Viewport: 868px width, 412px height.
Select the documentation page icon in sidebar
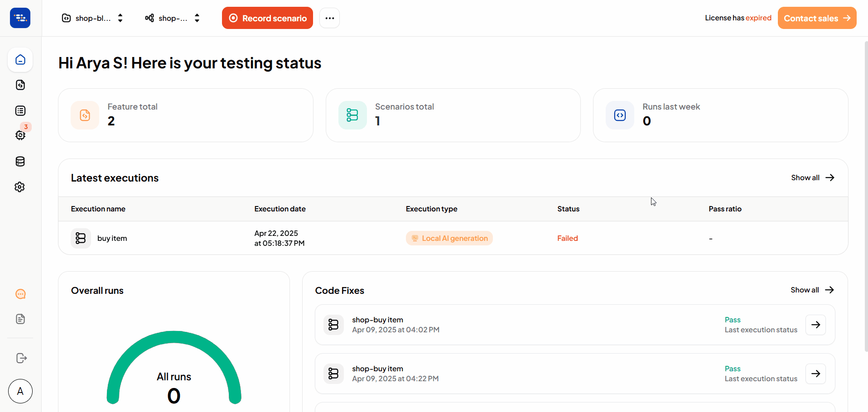tap(20, 319)
